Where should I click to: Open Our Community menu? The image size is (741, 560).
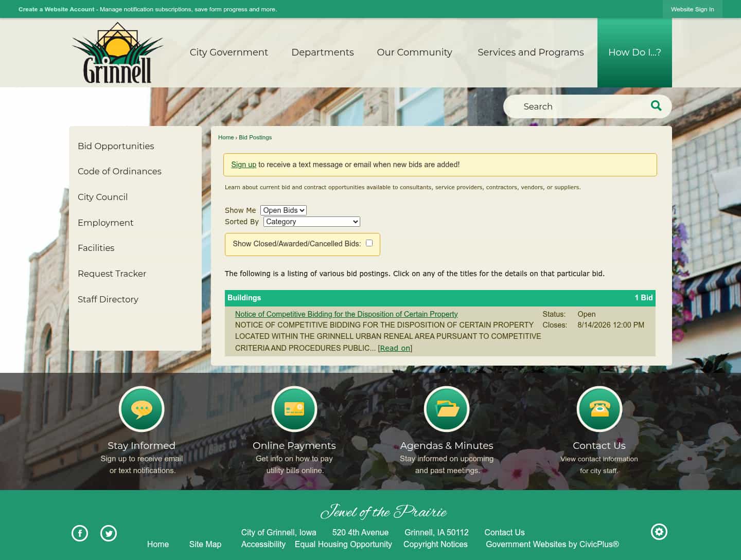(414, 52)
